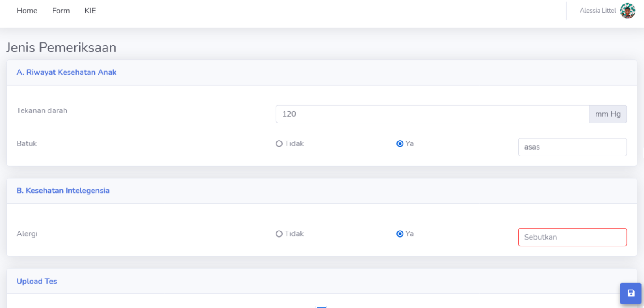Screen dimensions: 644x308
Task: Choose Ya radio for Alergi
Action: click(400, 234)
